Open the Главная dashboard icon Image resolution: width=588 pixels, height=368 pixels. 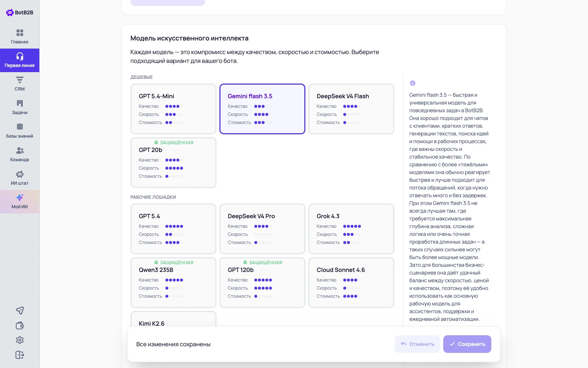(x=20, y=33)
